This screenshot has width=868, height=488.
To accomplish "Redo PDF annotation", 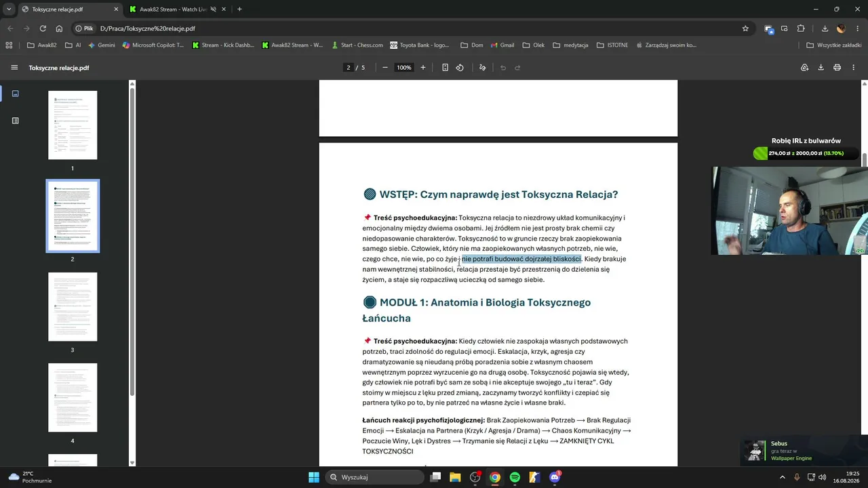I will 517,68.
